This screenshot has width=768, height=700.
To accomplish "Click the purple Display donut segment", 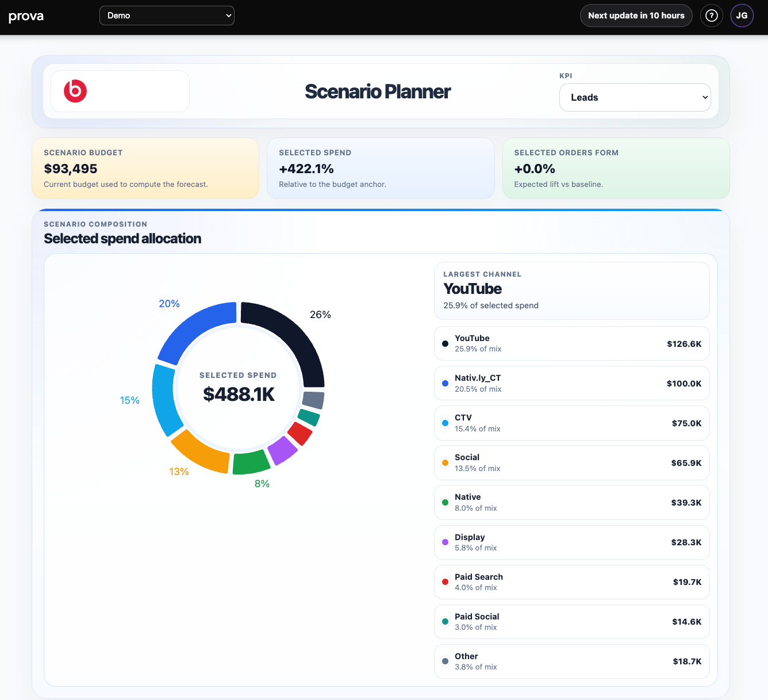I will coord(282,450).
